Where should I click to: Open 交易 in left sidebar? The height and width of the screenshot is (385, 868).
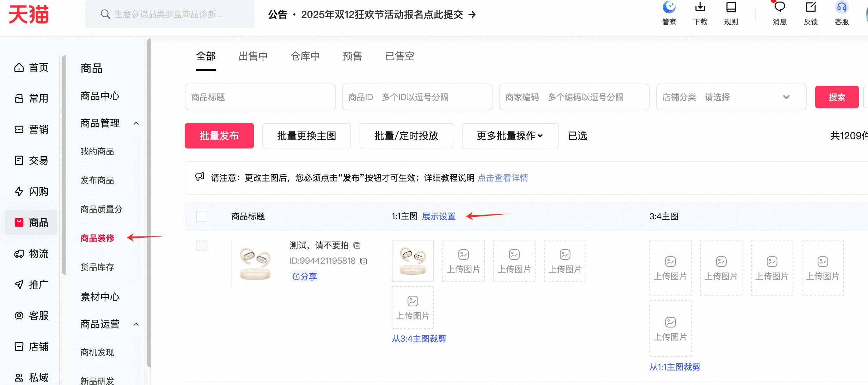click(x=31, y=160)
